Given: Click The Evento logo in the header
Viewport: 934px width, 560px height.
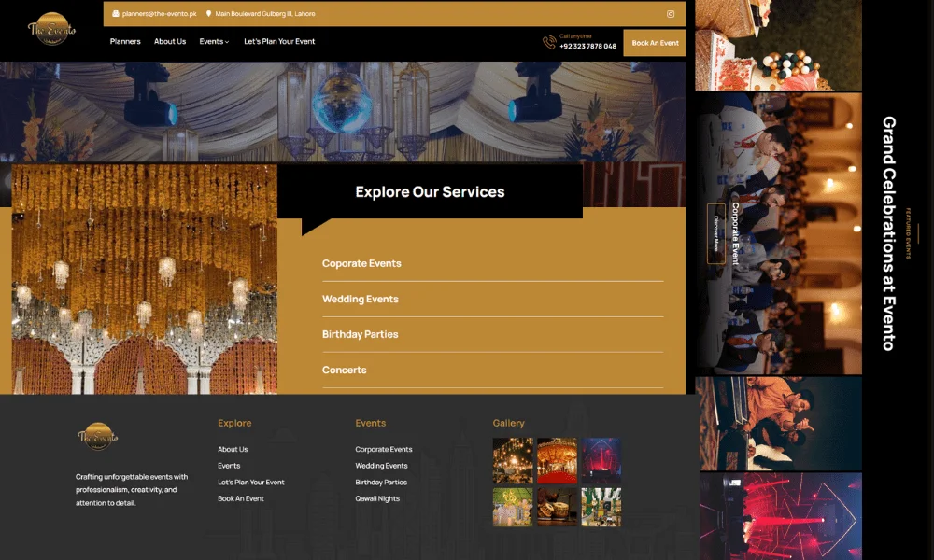Looking at the screenshot, I should 51,29.
